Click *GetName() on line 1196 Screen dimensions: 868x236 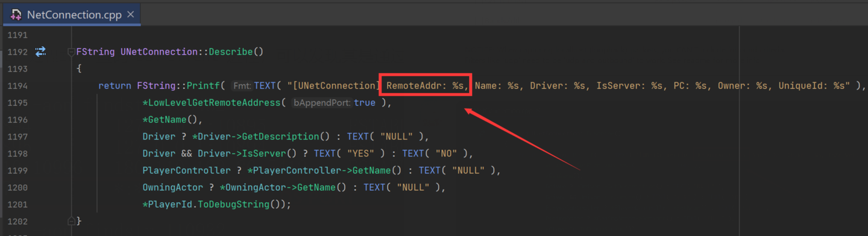tap(170, 120)
